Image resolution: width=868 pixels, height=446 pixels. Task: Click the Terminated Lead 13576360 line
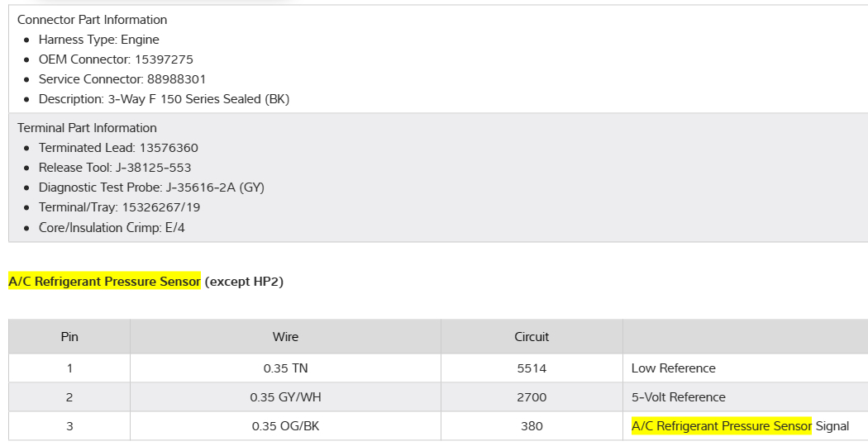point(118,148)
